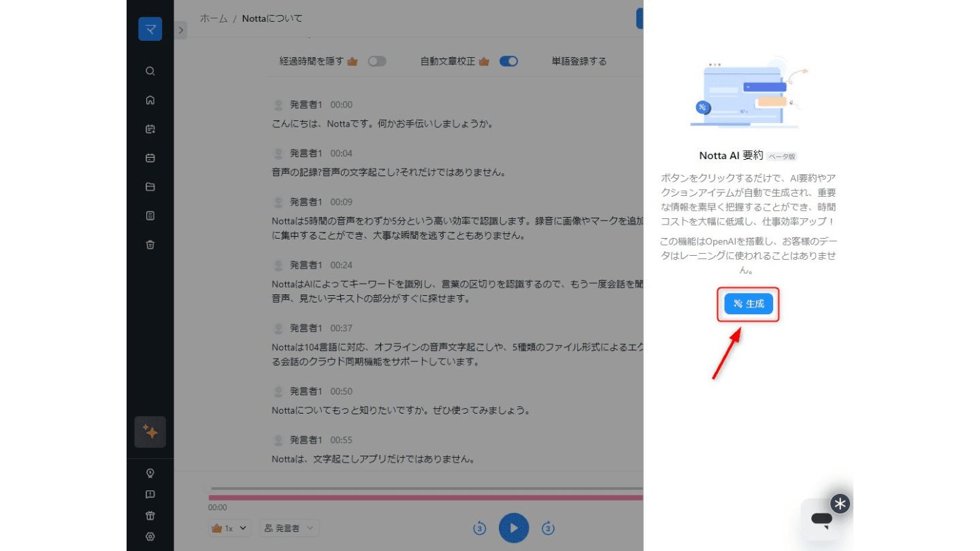
Task: Open the sidebar document list icon
Action: pos(150,216)
